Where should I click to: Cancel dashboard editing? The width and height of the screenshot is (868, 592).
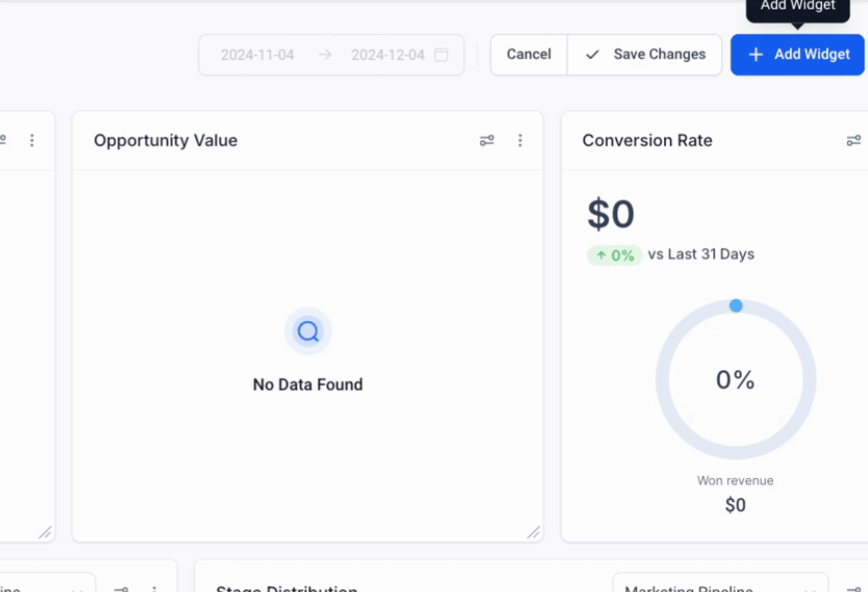[x=529, y=55]
